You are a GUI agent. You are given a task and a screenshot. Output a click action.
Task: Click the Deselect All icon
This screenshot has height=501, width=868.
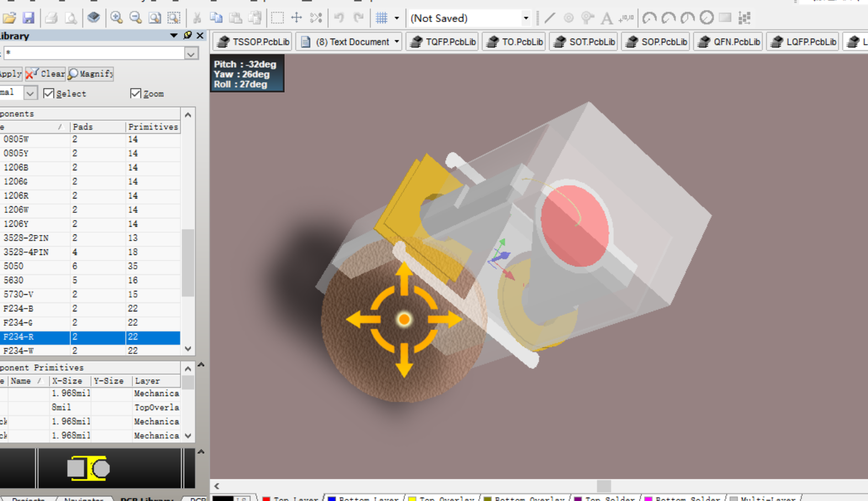click(316, 18)
